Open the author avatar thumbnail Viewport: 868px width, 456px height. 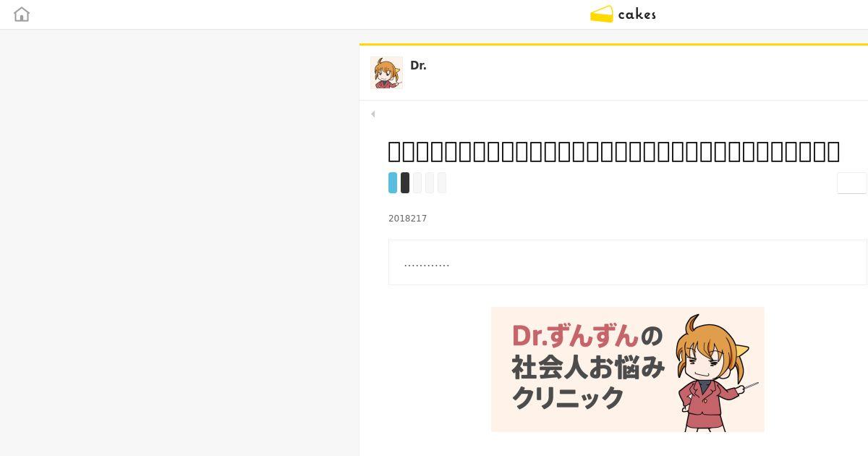tap(386, 72)
